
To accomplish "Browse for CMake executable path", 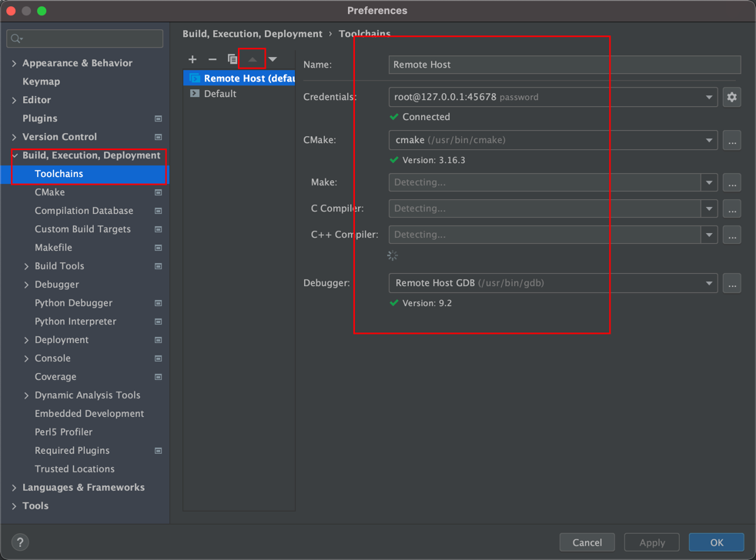I will pyautogui.click(x=731, y=141).
